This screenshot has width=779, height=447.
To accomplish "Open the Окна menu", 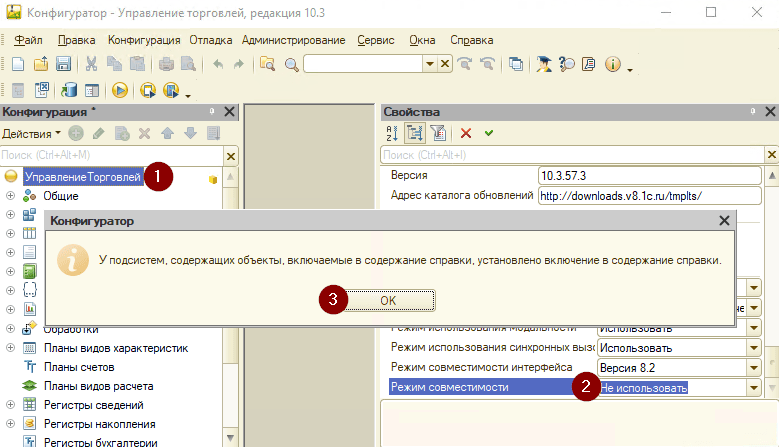I will point(422,40).
